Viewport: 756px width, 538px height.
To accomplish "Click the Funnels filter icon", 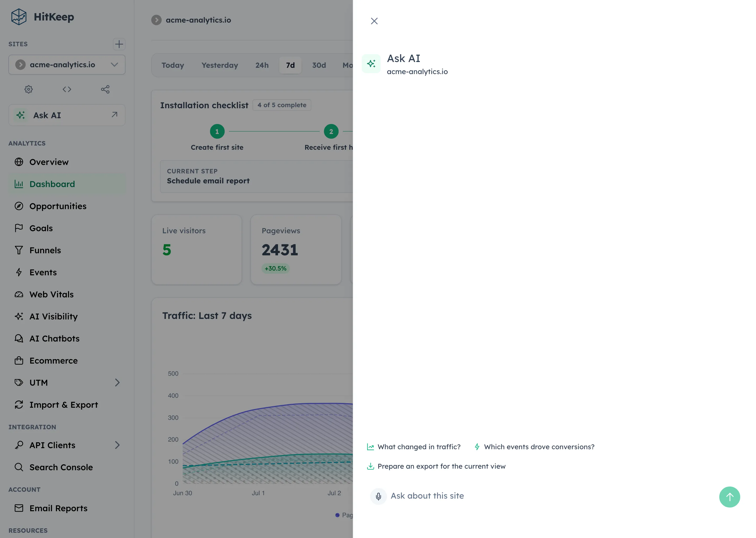I will (x=19, y=250).
